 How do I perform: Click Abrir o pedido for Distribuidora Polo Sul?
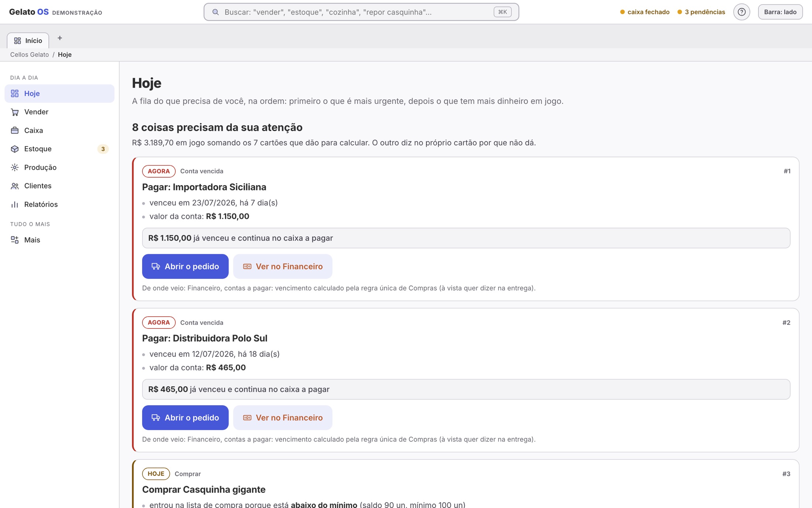click(185, 417)
